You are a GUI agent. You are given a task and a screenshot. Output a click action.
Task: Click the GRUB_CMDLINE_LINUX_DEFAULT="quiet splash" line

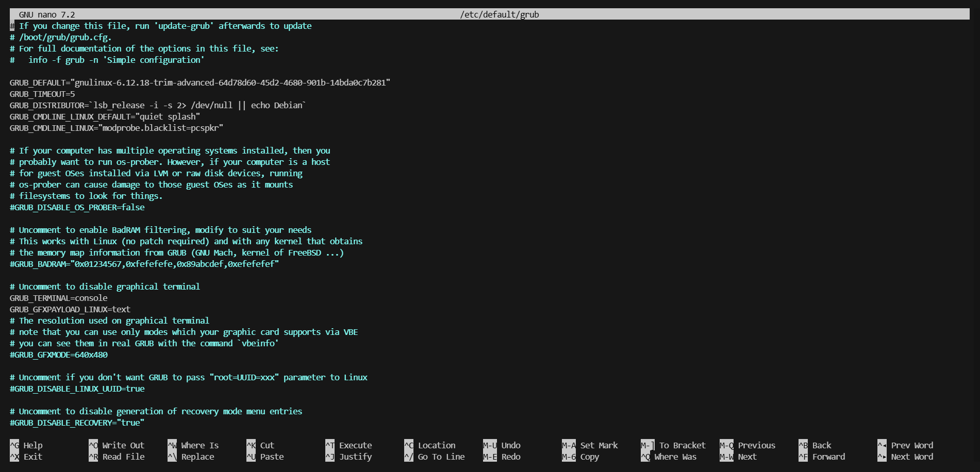[x=105, y=116]
